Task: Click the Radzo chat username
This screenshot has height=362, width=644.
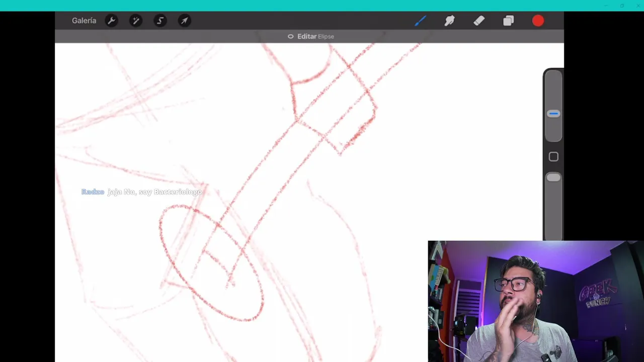Action: [x=93, y=192]
